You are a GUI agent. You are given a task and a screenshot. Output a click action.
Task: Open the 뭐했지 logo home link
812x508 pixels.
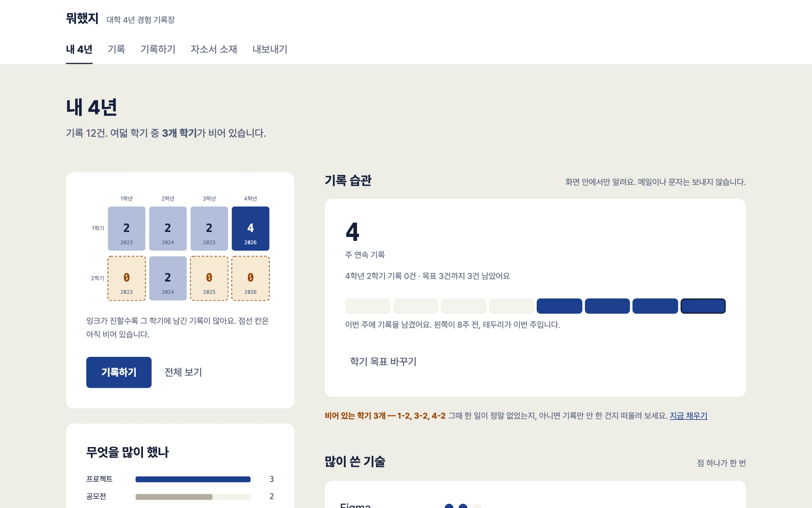point(82,19)
